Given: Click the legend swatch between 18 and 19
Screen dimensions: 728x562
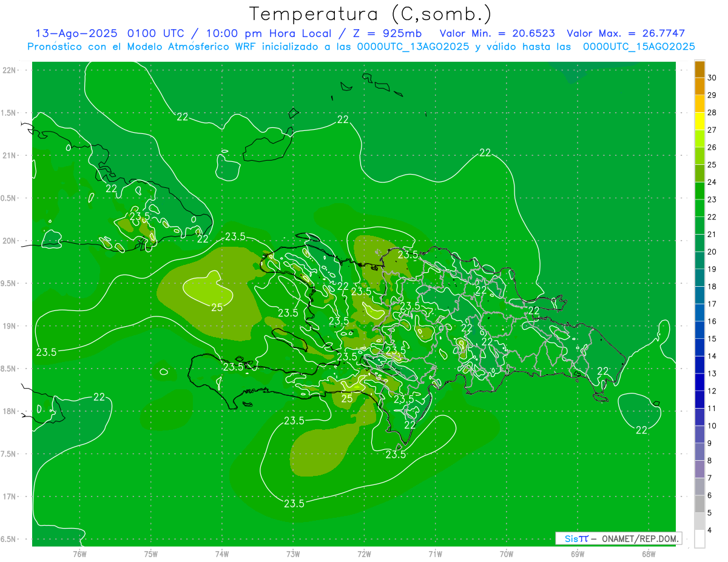Looking at the screenshot, I should point(699,278).
